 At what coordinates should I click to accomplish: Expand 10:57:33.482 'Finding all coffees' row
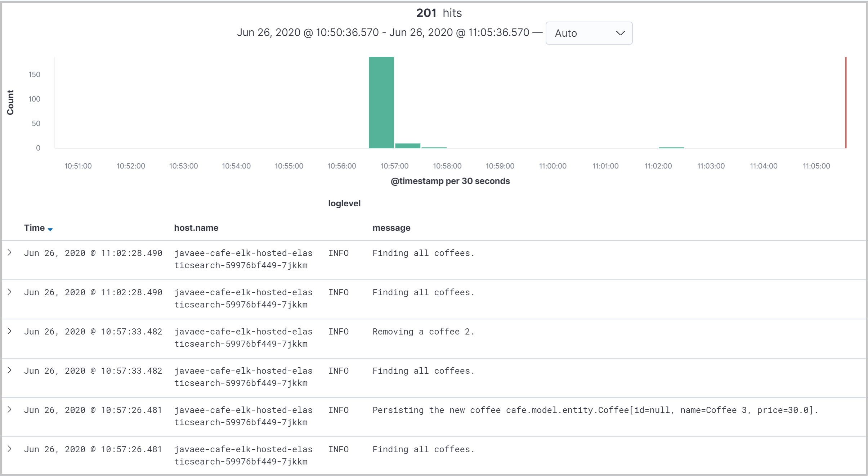point(10,371)
